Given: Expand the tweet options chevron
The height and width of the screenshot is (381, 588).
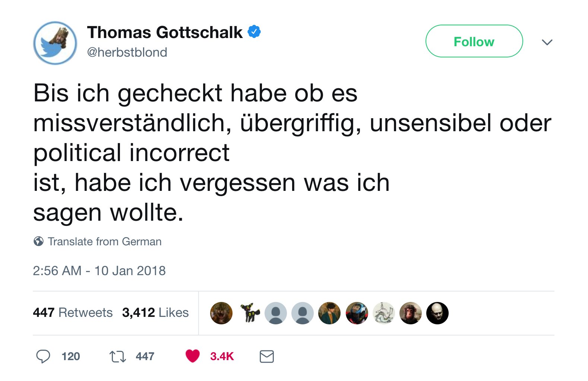Looking at the screenshot, I should pos(547,42).
